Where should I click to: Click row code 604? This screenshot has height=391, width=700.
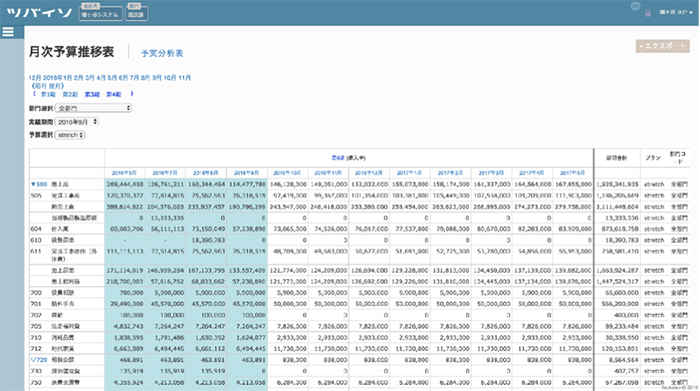(x=36, y=229)
